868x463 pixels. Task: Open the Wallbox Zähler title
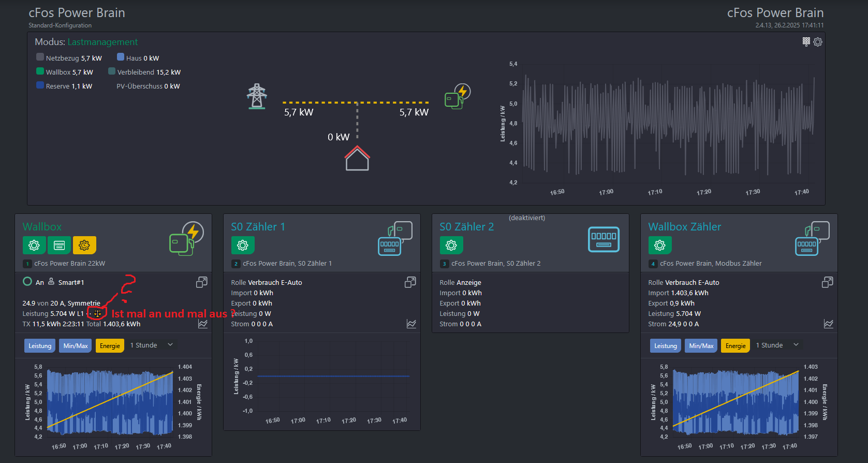coord(685,227)
